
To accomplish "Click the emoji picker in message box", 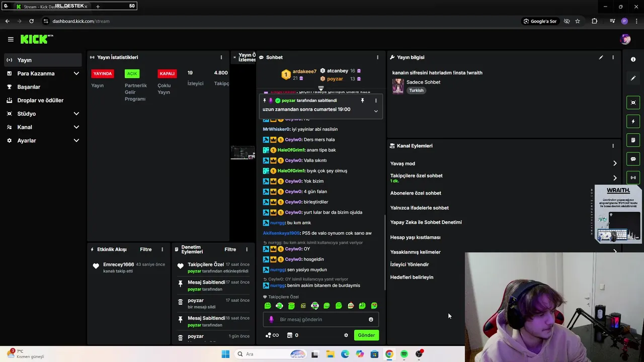I will click(x=371, y=319).
